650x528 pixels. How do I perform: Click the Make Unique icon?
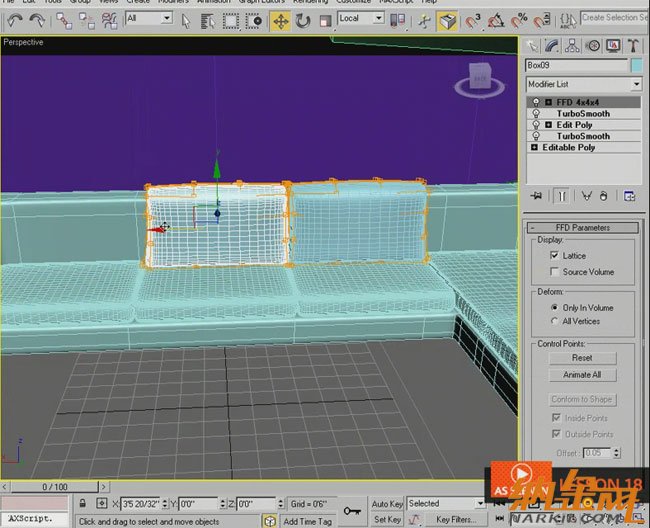pos(586,196)
